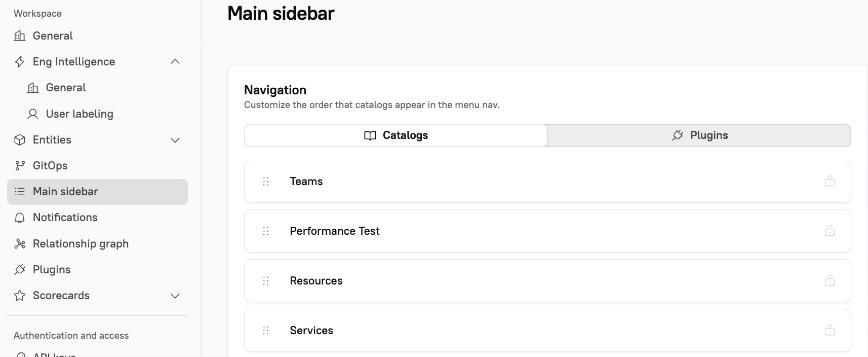868x357 pixels.
Task: Click the Services row drag handle
Action: click(x=266, y=331)
